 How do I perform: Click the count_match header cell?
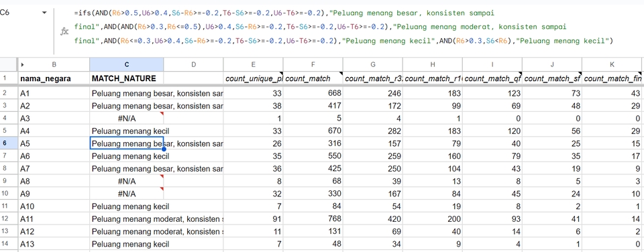313,78
